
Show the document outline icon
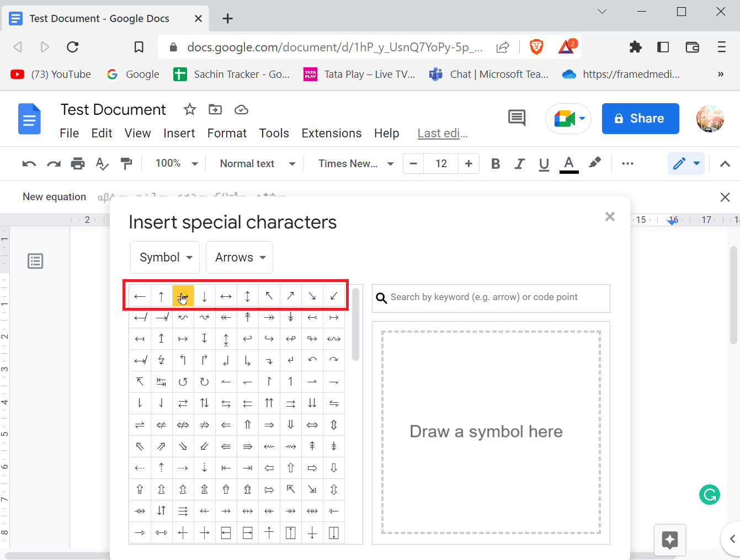click(x=35, y=261)
